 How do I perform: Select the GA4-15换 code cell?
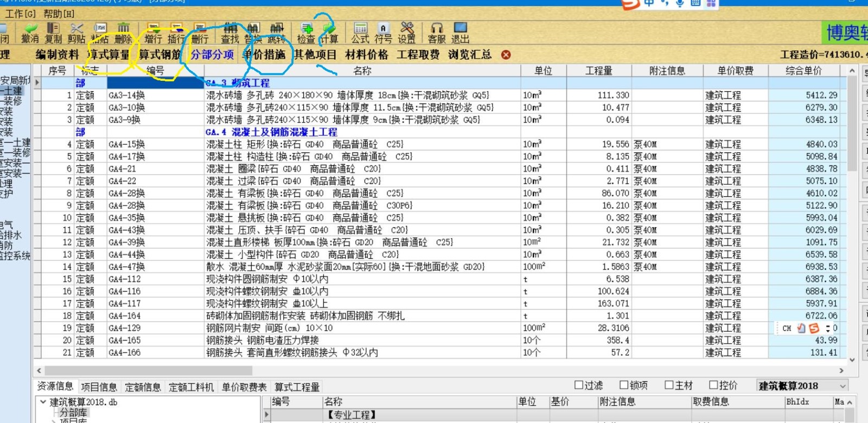(155, 144)
